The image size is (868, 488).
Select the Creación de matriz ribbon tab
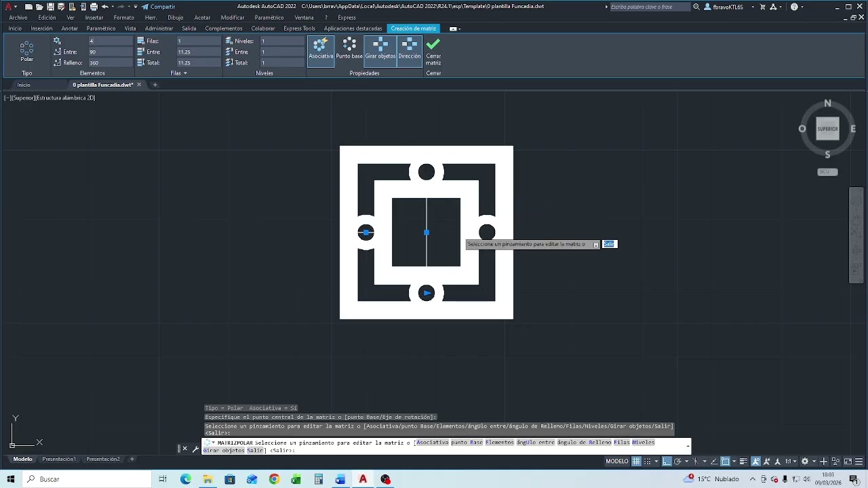coord(414,28)
